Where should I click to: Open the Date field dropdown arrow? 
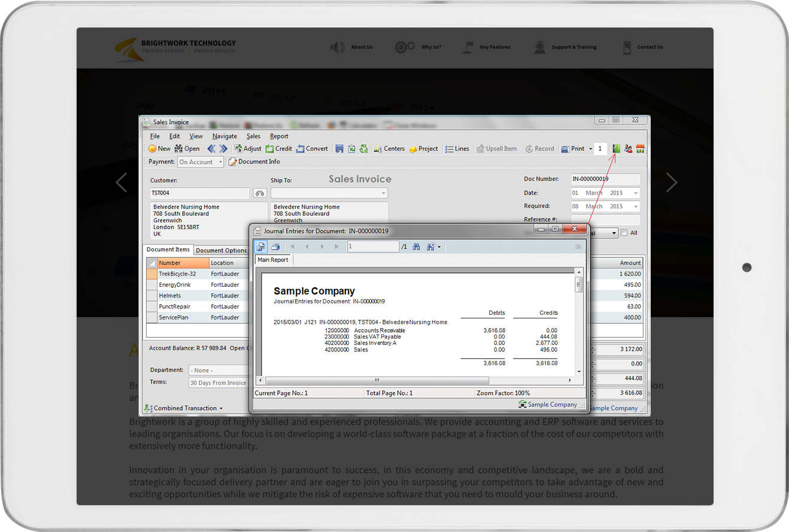[x=635, y=193]
